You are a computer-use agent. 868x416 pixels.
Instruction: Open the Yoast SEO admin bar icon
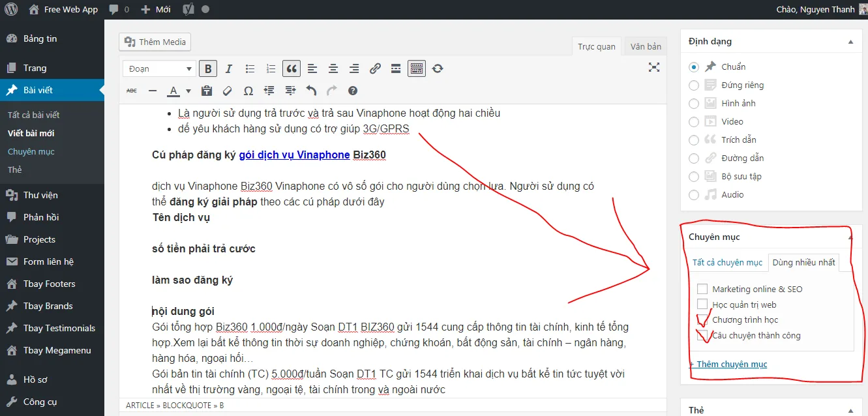[x=188, y=10]
